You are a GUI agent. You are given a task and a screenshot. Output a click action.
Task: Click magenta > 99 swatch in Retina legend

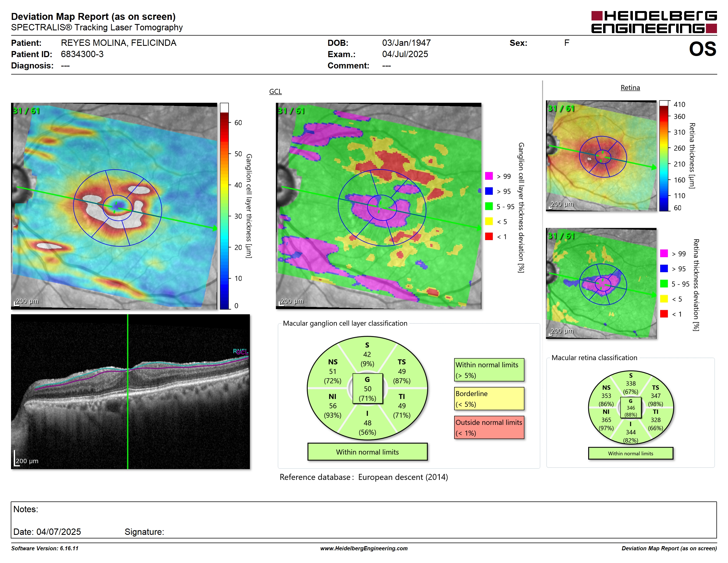664,253
